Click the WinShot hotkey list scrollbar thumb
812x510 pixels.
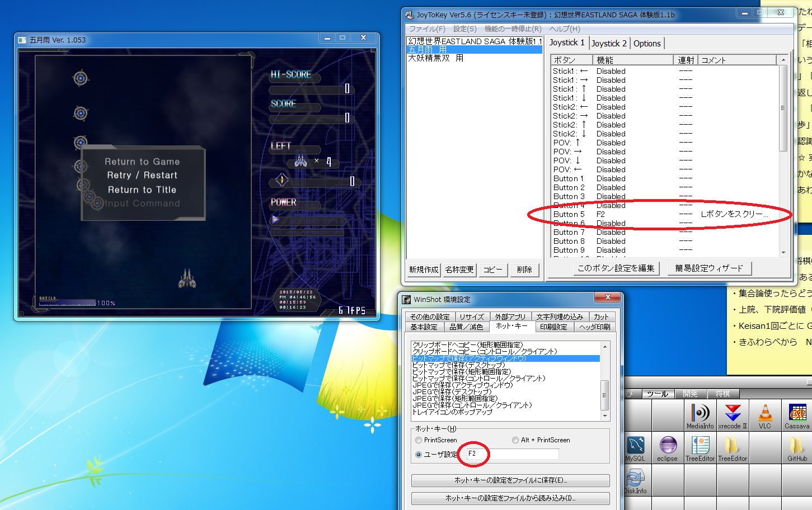pos(604,395)
